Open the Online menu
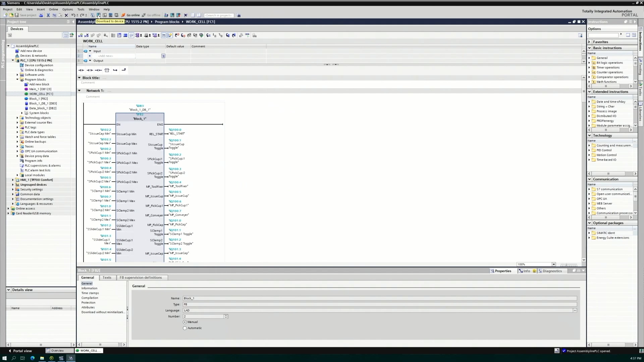 tap(53, 9)
